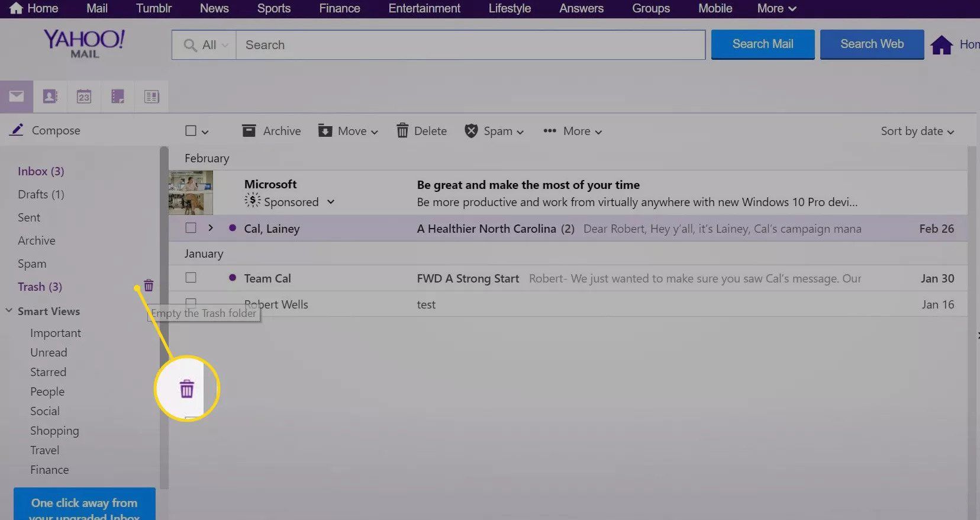Open the FWD A Strong Start email
980x520 pixels.
point(568,278)
